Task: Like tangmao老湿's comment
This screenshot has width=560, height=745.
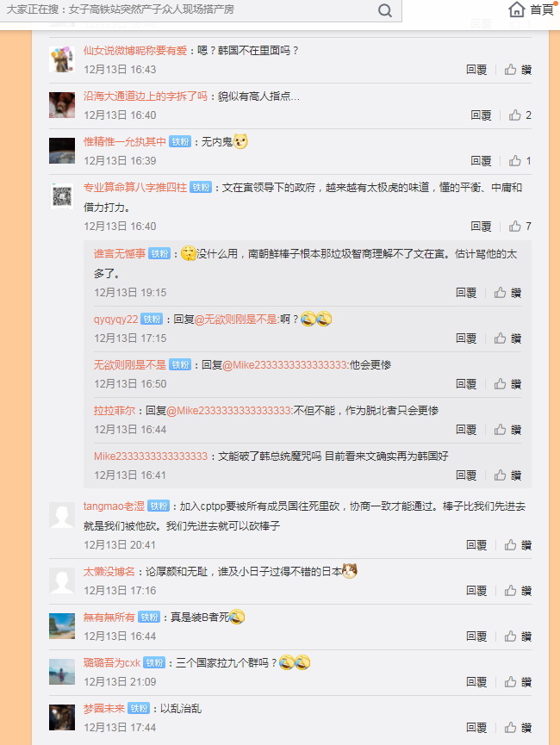Action: 518,545
